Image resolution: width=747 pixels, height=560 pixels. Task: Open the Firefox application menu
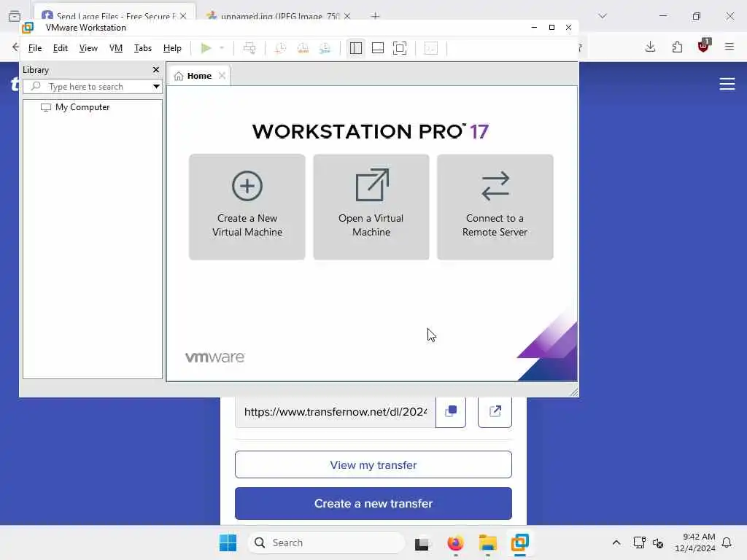(x=729, y=47)
